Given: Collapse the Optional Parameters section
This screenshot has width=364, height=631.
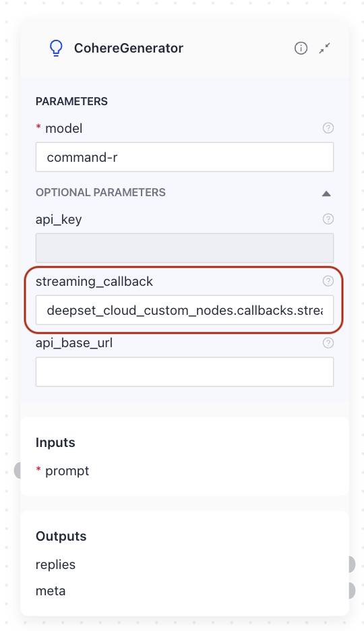Looking at the screenshot, I should point(326,193).
